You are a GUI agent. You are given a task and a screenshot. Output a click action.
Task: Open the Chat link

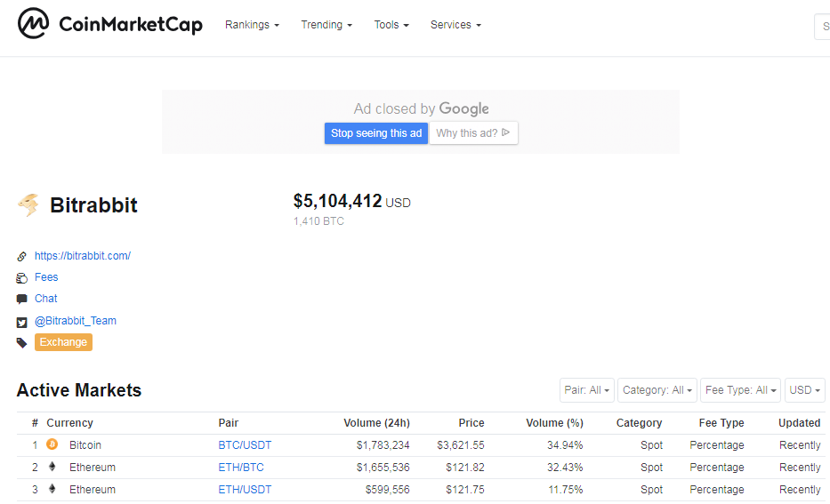coord(46,299)
